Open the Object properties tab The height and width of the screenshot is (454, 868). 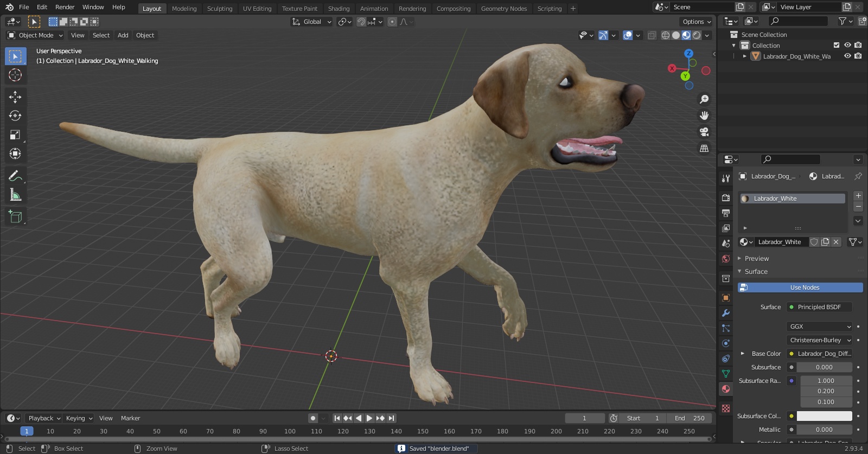[726, 297]
